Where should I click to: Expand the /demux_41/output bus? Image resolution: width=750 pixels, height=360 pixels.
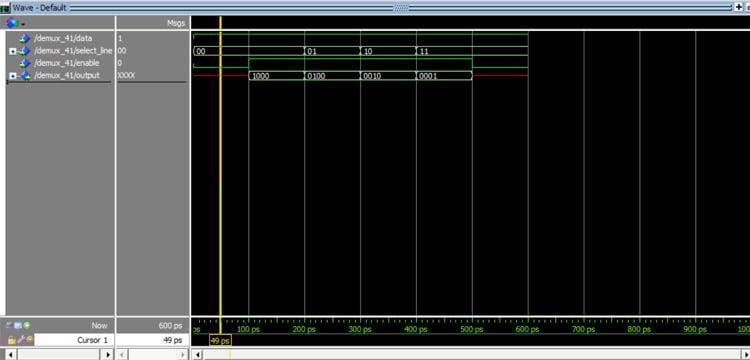13,76
